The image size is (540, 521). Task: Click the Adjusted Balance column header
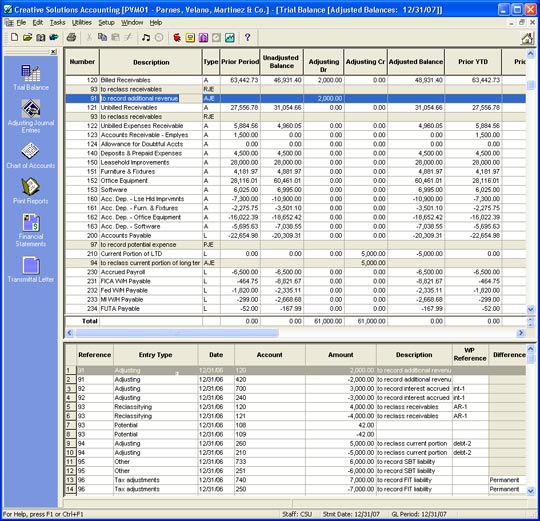pos(416,62)
